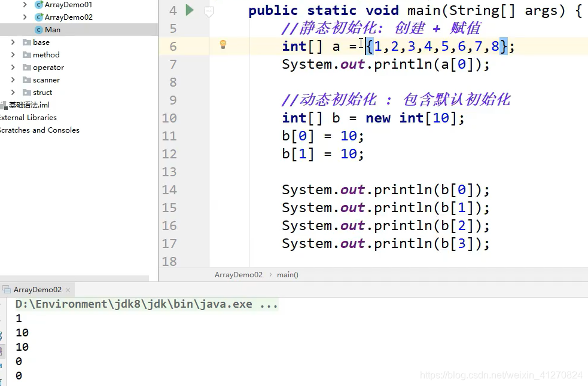Click println(b[3]) on line 17

(x=386, y=244)
